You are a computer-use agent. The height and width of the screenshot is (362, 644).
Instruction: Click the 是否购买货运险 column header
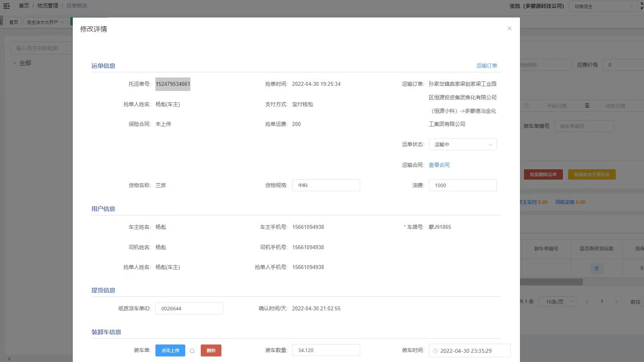click(x=596, y=248)
